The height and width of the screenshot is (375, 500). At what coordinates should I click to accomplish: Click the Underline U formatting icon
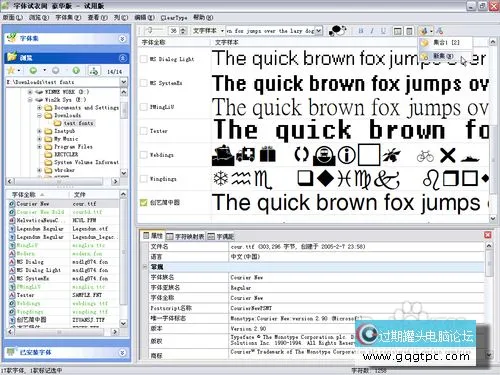(x=383, y=31)
